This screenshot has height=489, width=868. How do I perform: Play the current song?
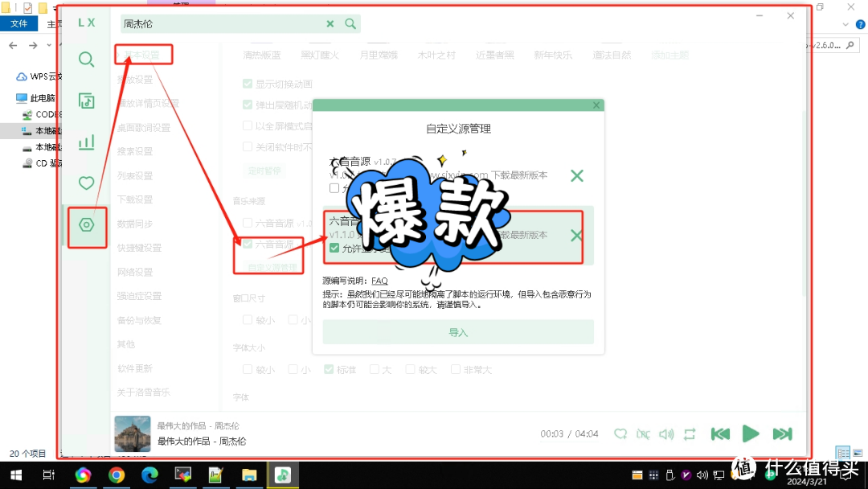coord(751,434)
